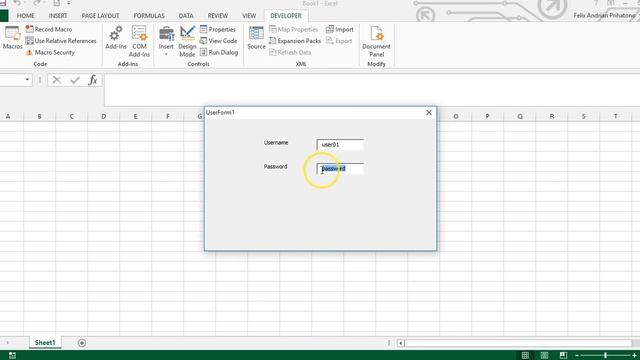
Task: Toggle Design Mode
Action: [x=187, y=41]
